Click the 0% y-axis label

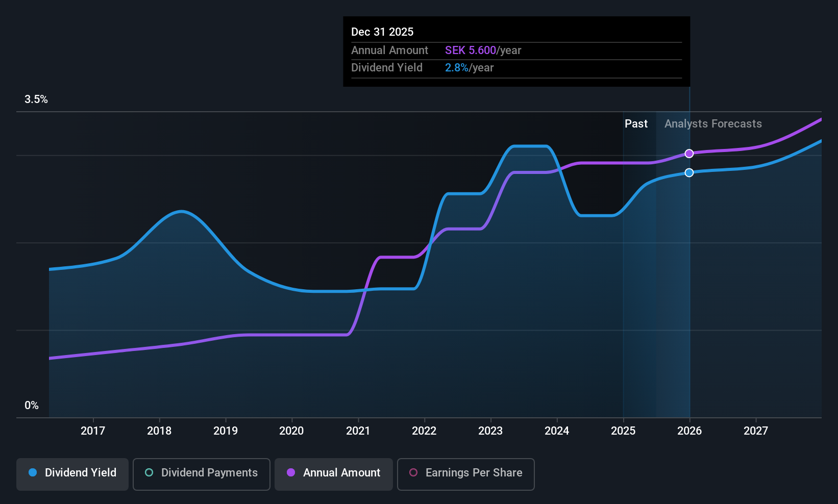[x=32, y=406]
